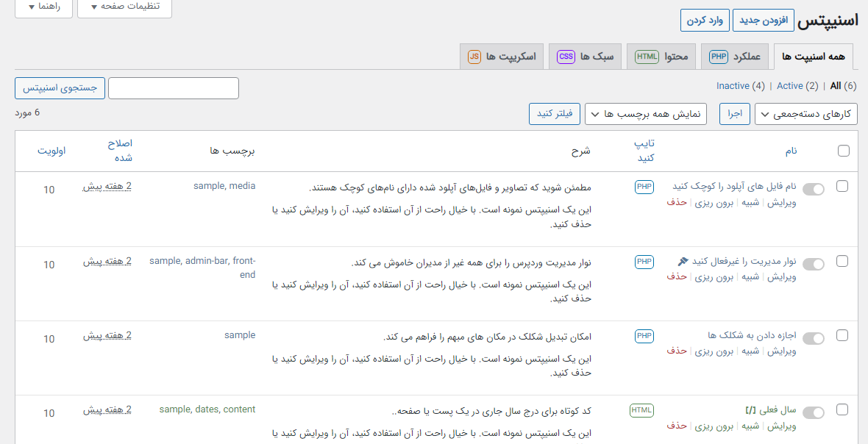Click شبیه under اجازه دادن به شکلک ها

750,351
